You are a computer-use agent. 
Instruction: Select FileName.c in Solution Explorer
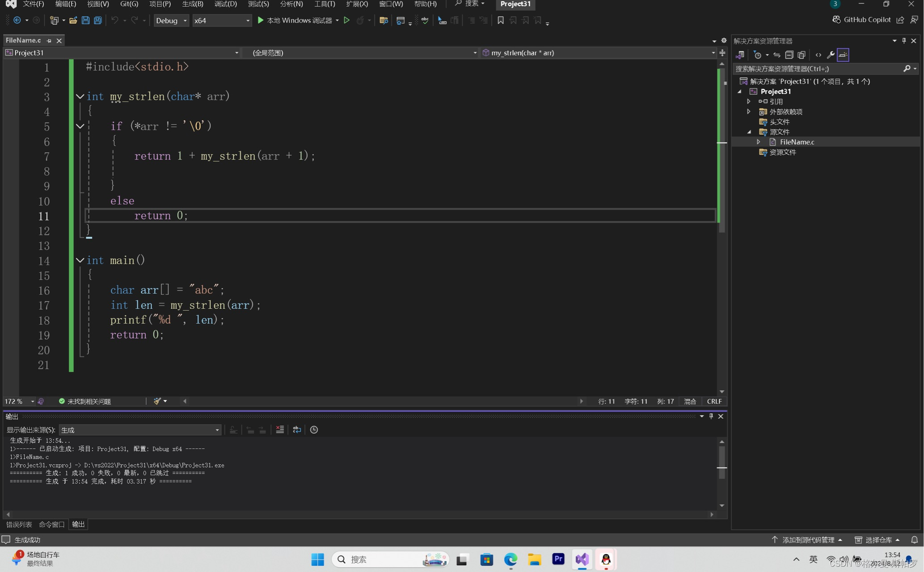click(797, 142)
